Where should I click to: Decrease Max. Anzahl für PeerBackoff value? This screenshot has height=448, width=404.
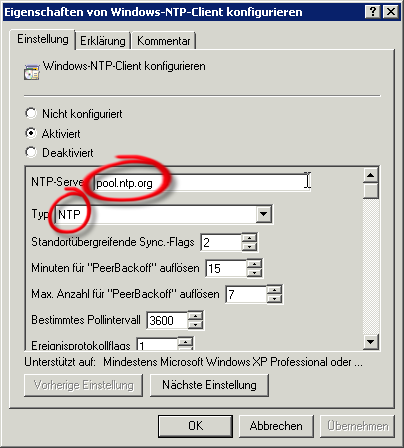(274, 299)
